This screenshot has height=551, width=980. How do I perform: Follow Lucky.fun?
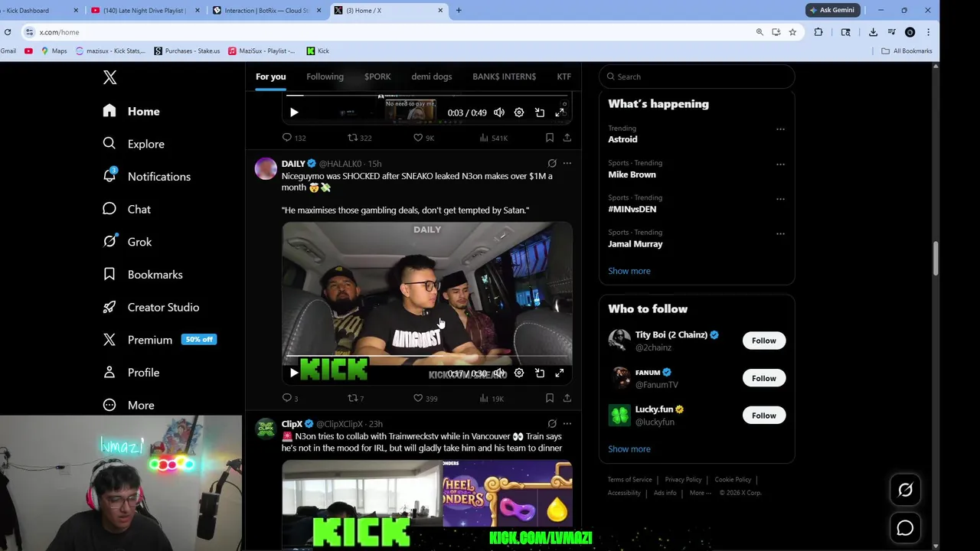pyautogui.click(x=763, y=416)
